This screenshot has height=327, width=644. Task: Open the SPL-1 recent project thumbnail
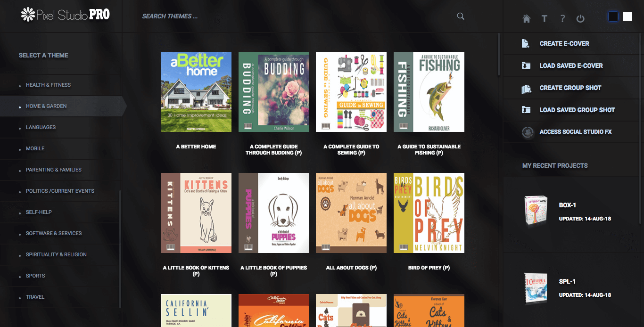pos(536,288)
